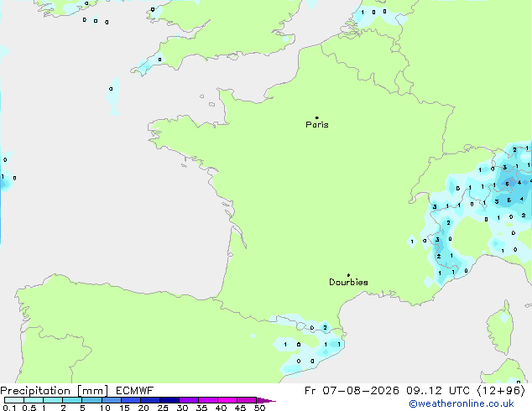532x411 pixels.
Task: Click the legend value '10'
Action: (105, 408)
